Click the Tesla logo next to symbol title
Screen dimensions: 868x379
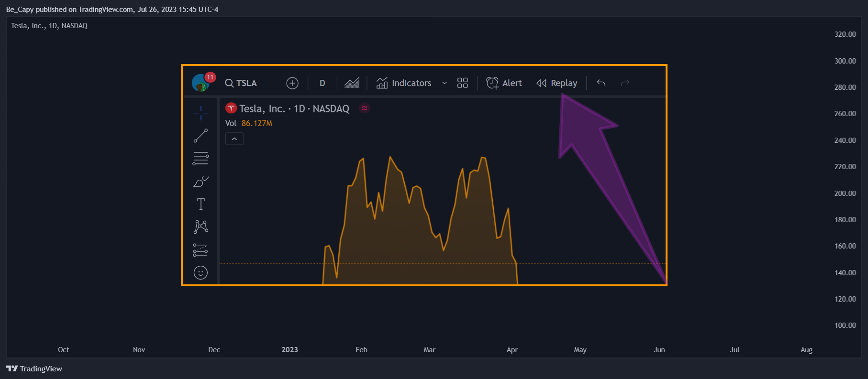click(231, 108)
